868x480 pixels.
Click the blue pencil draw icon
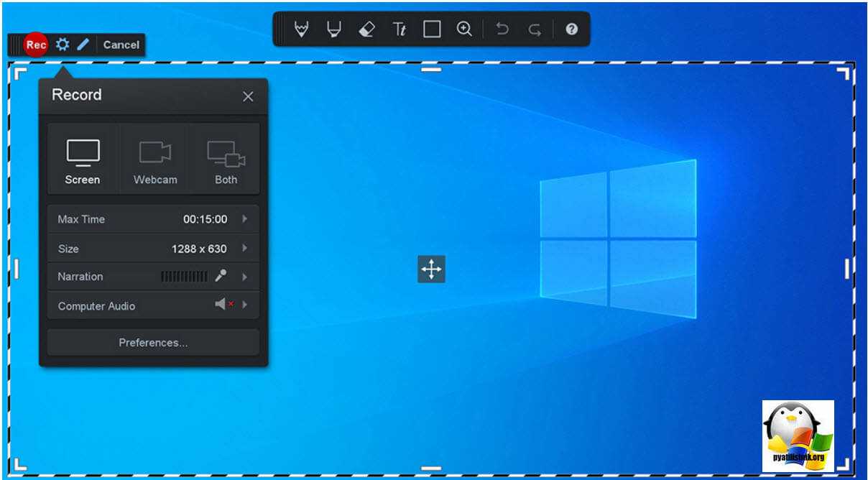[x=83, y=45]
